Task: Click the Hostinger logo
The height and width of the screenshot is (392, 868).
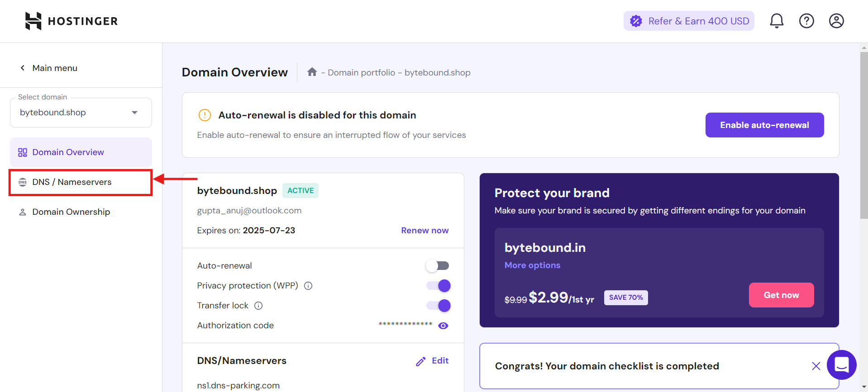Action: point(71,21)
